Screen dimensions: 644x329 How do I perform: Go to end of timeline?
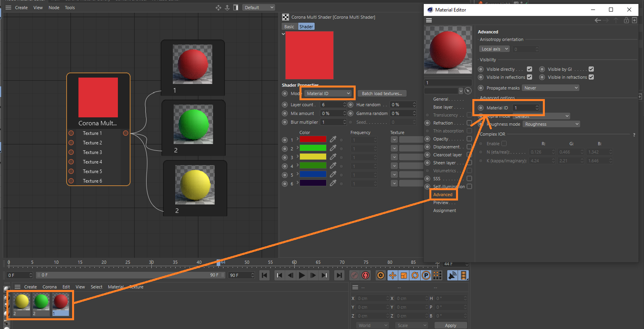click(339, 275)
